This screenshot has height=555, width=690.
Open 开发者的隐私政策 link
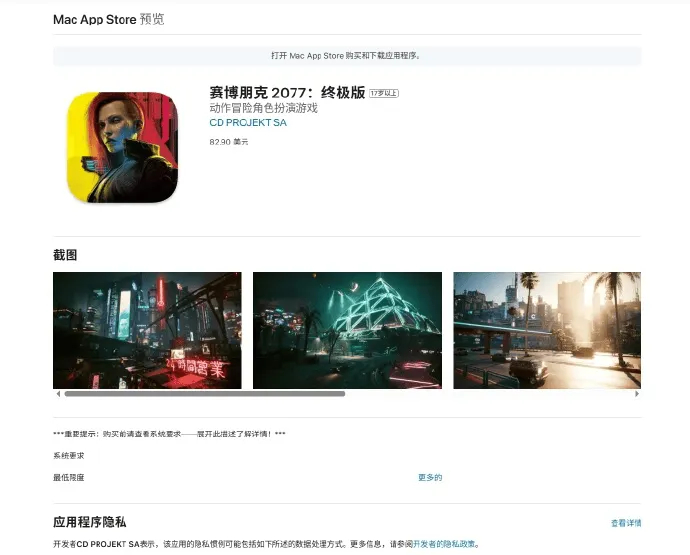[444, 544]
